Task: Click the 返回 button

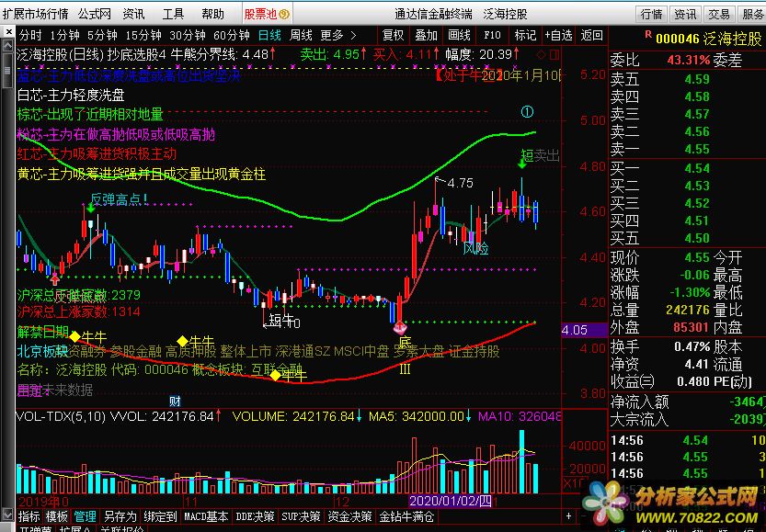Action: [x=591, y=35]
